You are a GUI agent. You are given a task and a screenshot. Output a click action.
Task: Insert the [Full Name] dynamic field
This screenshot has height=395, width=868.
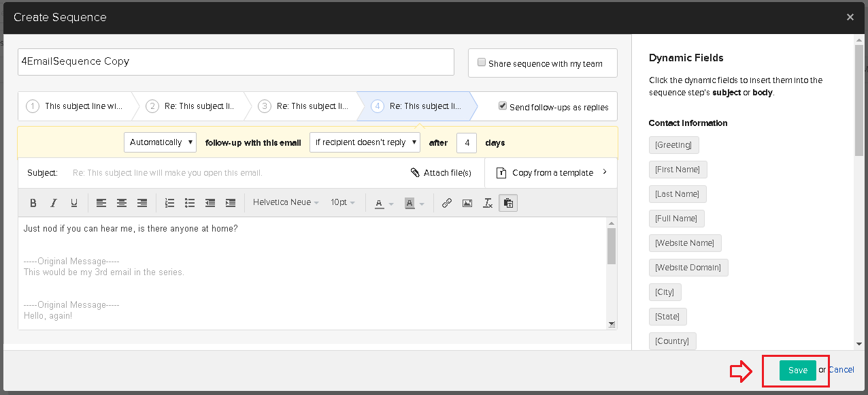[x=676, y=219]
